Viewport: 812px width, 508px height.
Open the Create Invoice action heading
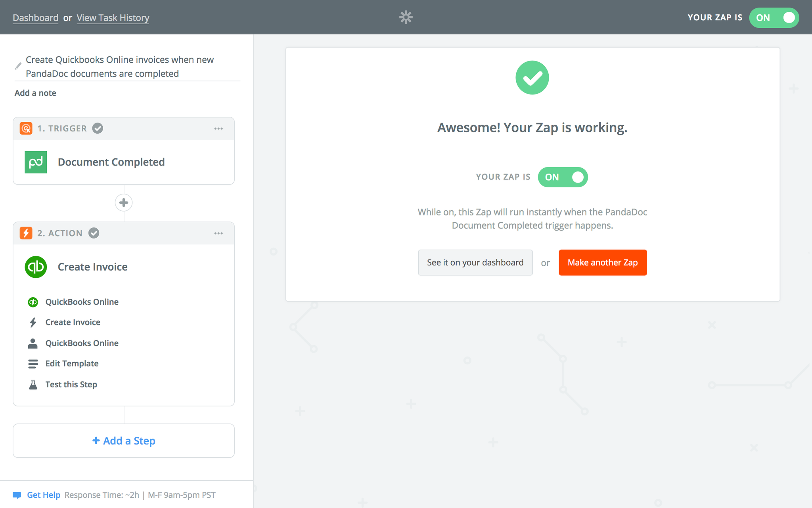coord(93,267)
